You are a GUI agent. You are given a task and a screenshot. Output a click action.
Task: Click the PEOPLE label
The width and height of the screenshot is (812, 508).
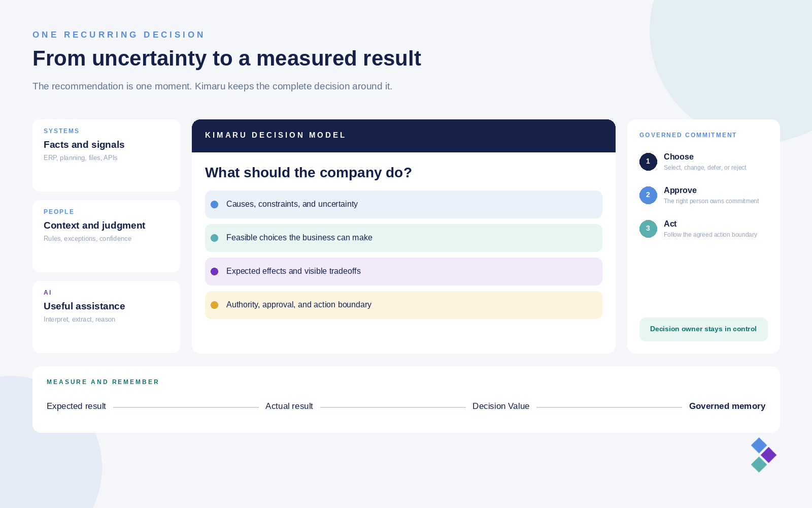(59, 212)
